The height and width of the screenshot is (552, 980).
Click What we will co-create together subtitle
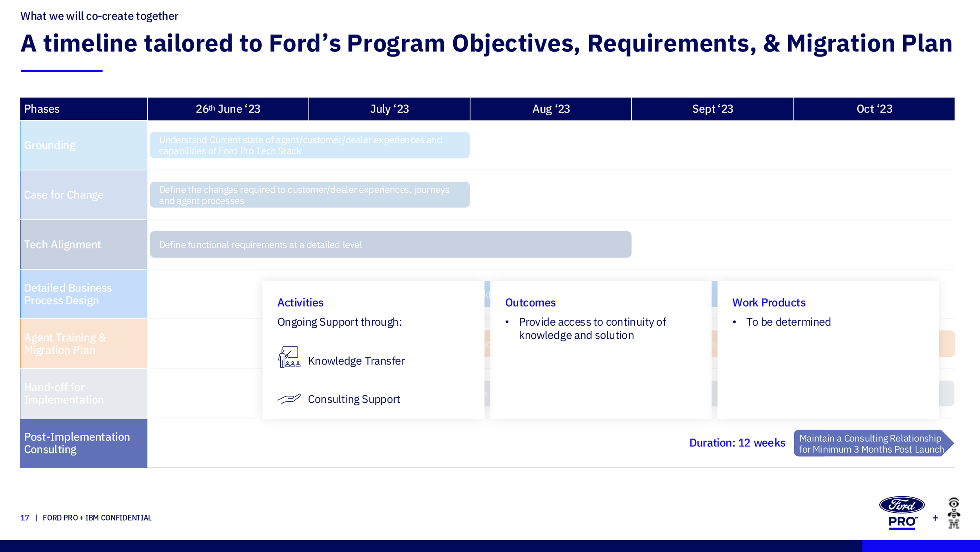99,16
